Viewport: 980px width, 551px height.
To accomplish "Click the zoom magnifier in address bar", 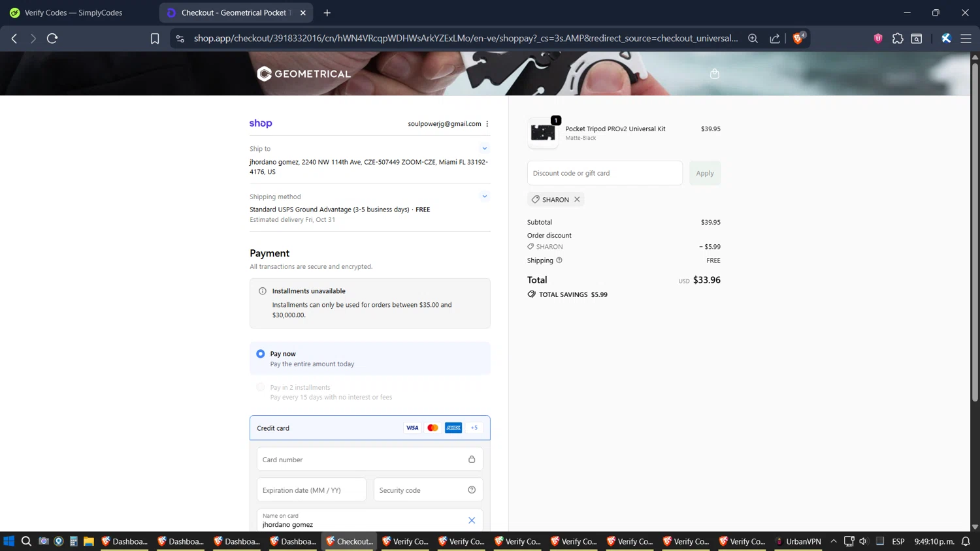I will [753, 39].
